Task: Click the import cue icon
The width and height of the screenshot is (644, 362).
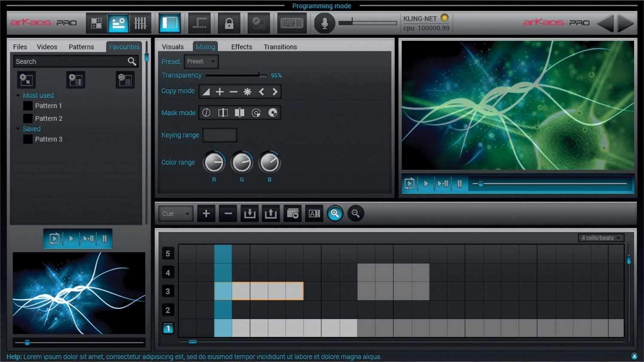Action: [250, 213]
